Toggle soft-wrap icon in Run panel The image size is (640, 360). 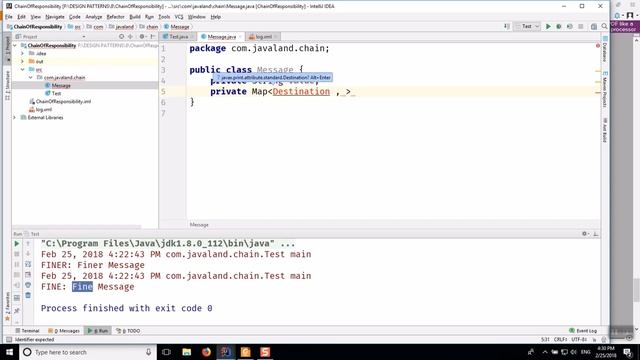coord(28,264)
